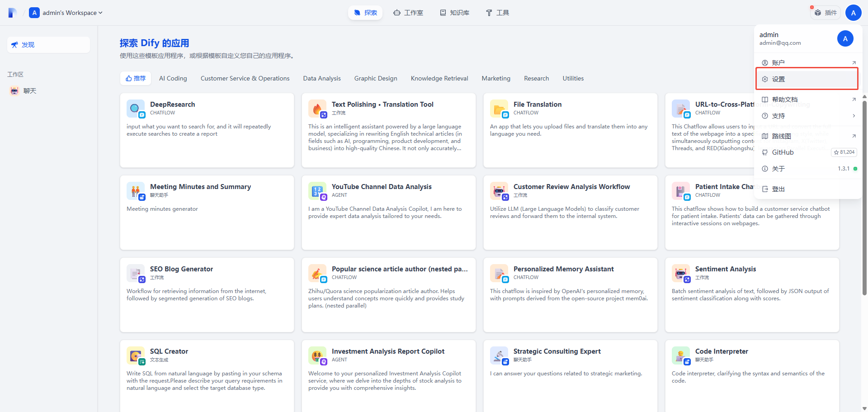Image resolution: width=868 pixels, height=412 pixels.
Task: Open the GitHub menu entry
Action: pos(807,152)
